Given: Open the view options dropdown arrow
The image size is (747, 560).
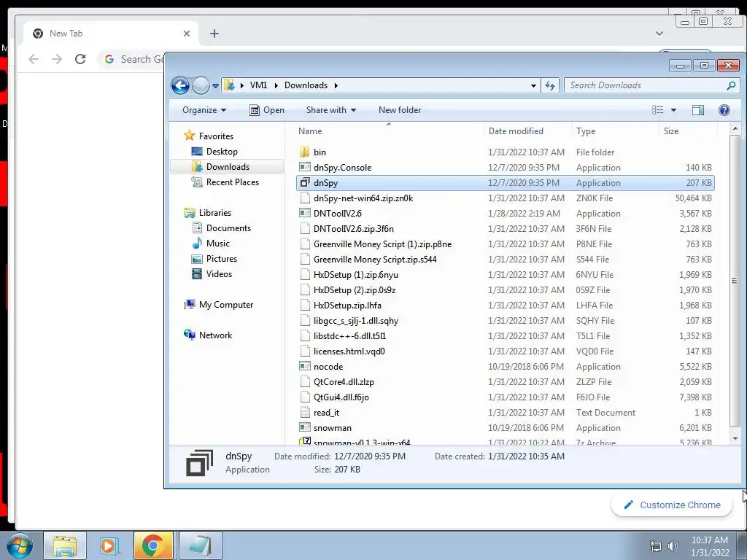Looking at the screenshot, I should 673,110.
